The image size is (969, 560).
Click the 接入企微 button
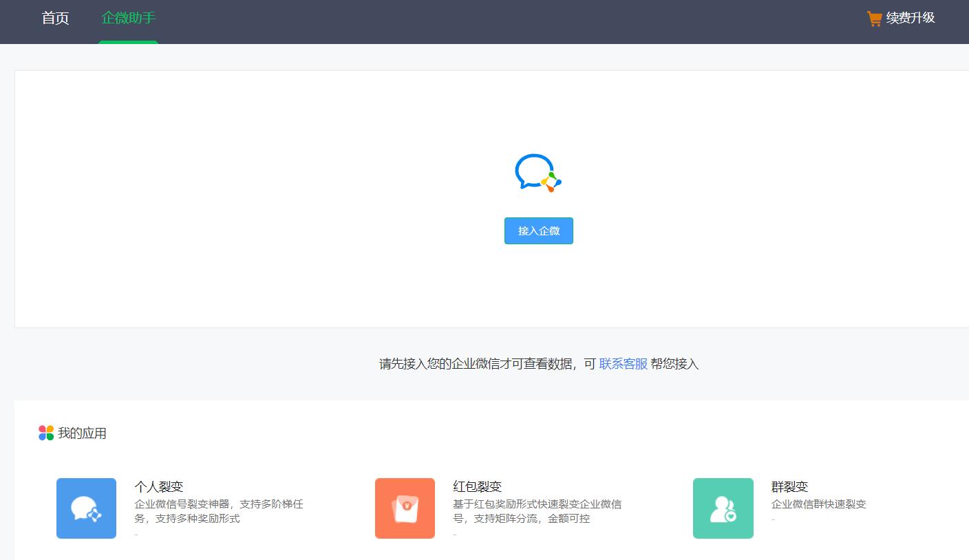click(539, 231)
